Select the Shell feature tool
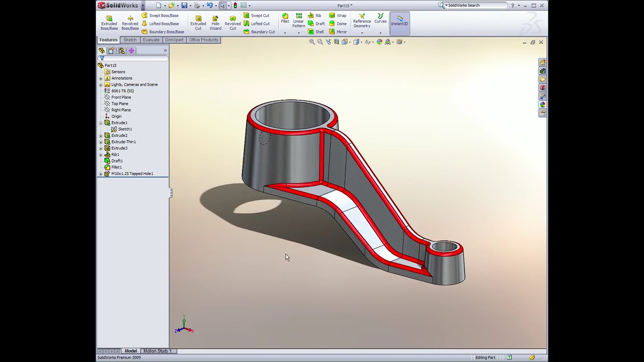The image size is (644, 362). click(x=316, y=32)
